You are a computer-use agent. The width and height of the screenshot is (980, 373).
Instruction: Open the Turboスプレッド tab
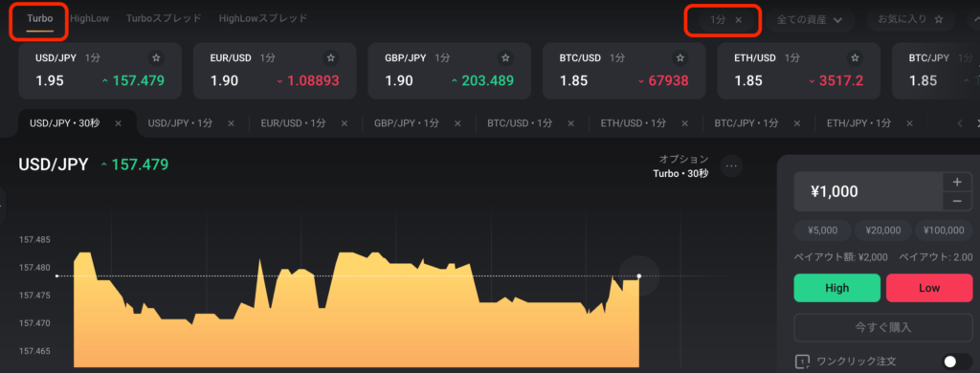coord(164,19)
